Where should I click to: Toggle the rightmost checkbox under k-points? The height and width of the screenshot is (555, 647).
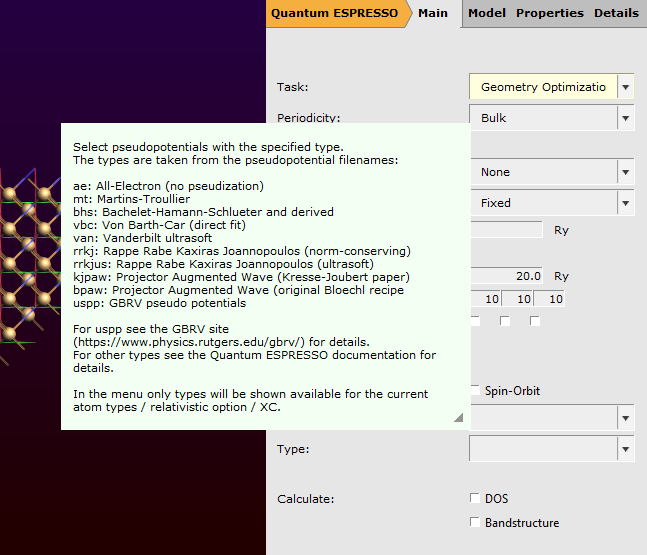point(535,321)
